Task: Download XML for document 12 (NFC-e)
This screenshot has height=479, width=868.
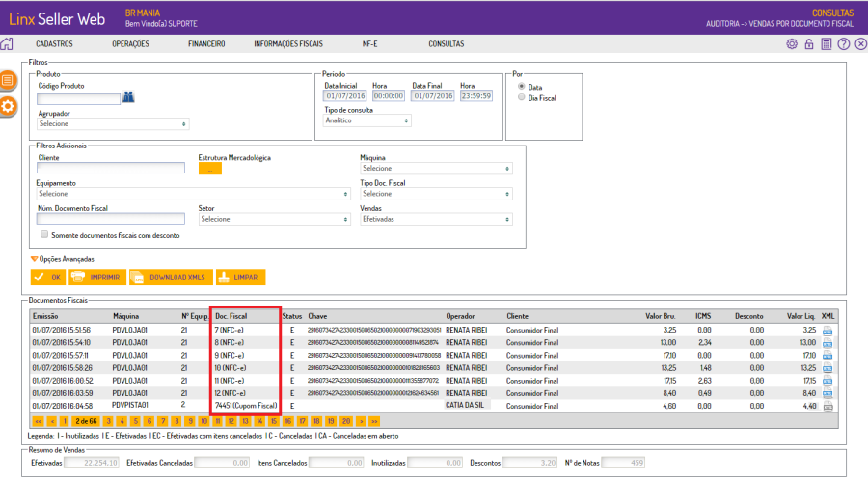Action: (x=827, y=393)
